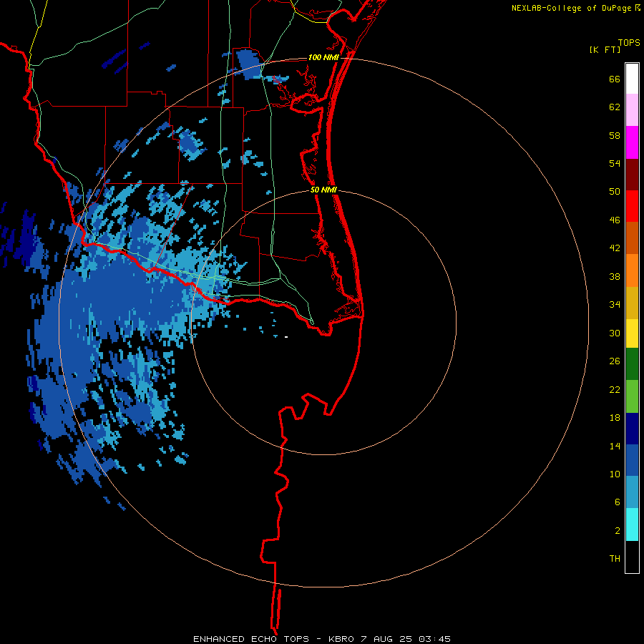This screenshot has width=644, height=644.
Task: Click the '10' legend value label
Action: (615, 474)
